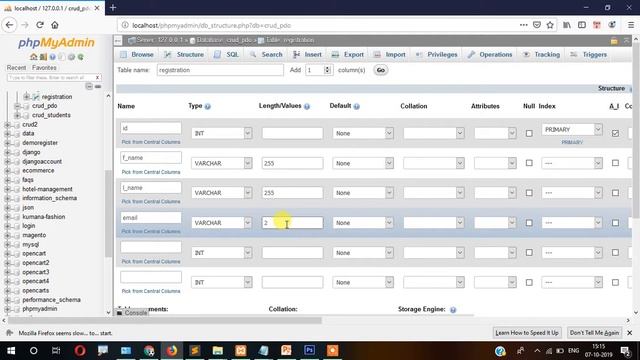Open PowerPoint from the taskbar
The image size is (640, 360).
[x=286, y=351]
